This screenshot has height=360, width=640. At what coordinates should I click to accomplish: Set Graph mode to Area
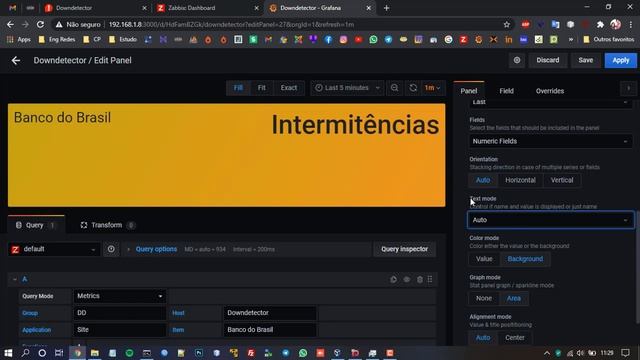[513, 298]
